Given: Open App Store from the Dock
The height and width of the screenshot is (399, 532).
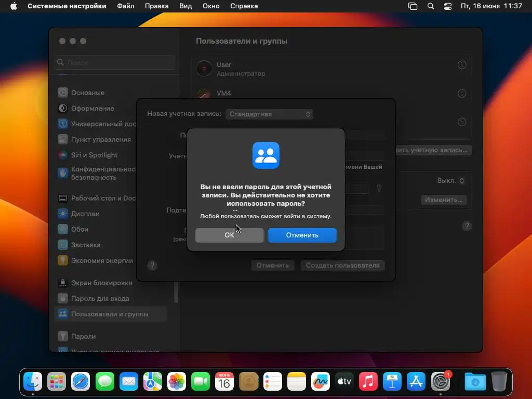Looking at the screenshot, I should [x=416, y=381].
